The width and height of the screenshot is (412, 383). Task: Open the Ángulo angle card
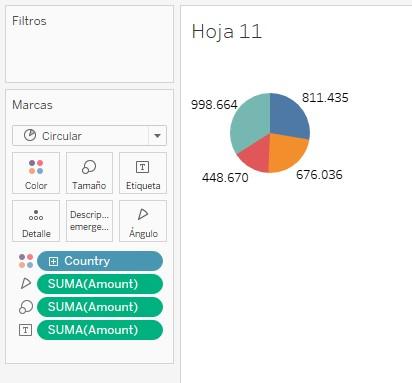143,221
